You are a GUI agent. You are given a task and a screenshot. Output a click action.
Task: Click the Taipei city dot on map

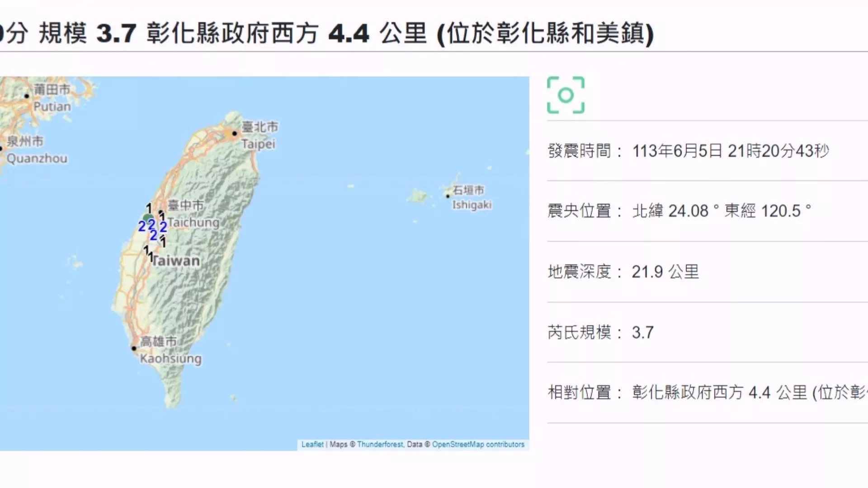tap(234, 133)
